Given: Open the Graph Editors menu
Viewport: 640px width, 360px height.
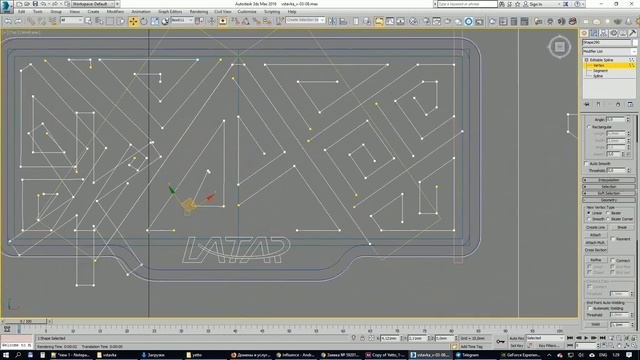Looking at the screenshot, I should [x=170, y=12].
